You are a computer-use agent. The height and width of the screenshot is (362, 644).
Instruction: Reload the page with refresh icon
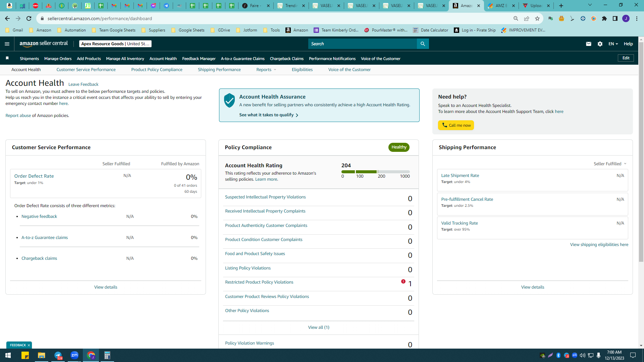29,18
